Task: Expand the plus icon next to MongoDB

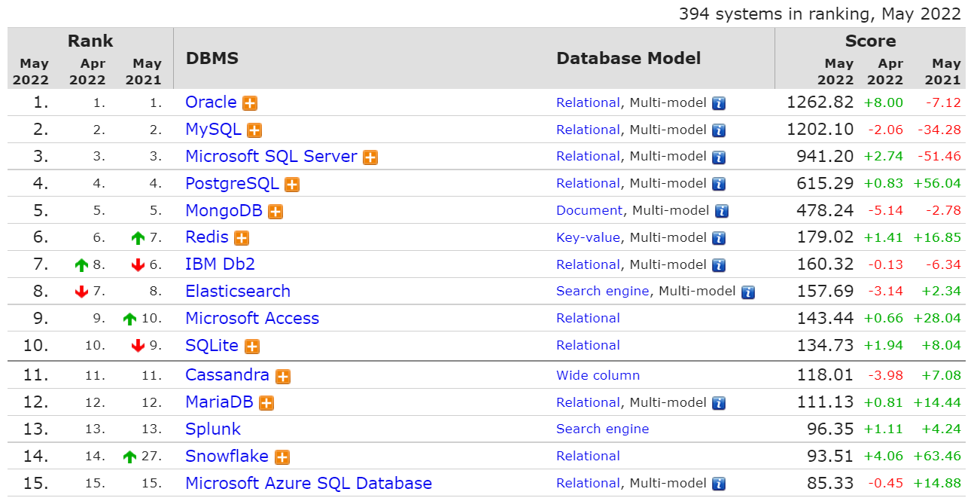Action: (x=275, y=212)
